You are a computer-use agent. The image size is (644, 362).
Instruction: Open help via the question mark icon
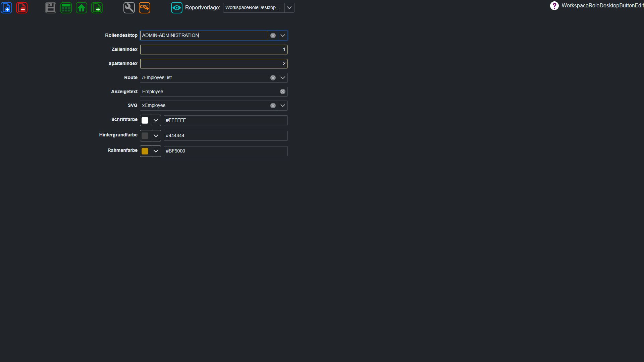click(554, 6)
